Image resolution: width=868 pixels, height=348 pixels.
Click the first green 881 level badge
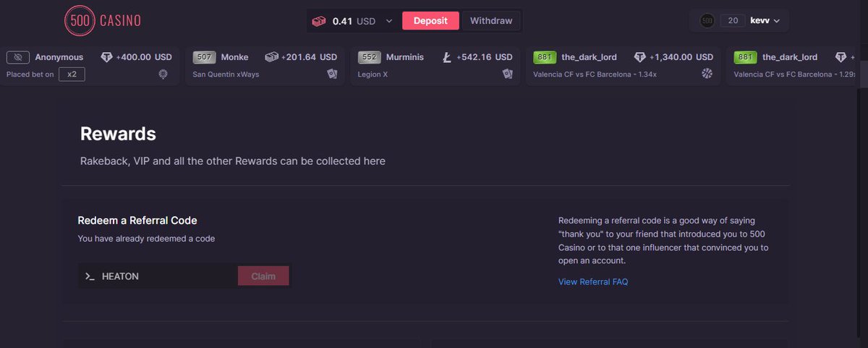(x=545, y=57)
